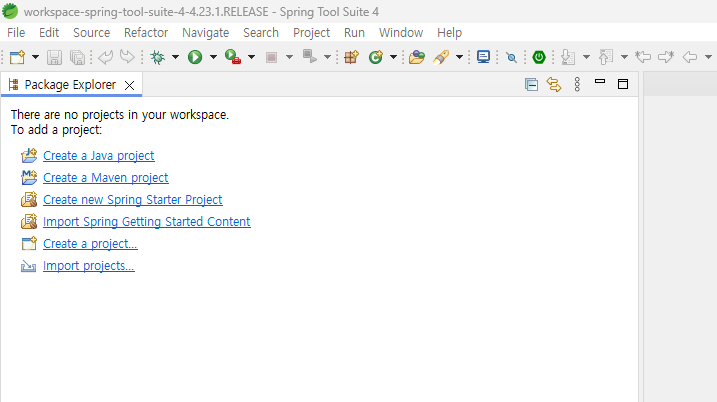
Task: Click the Create a Java project link
Action: pos(99,156)
